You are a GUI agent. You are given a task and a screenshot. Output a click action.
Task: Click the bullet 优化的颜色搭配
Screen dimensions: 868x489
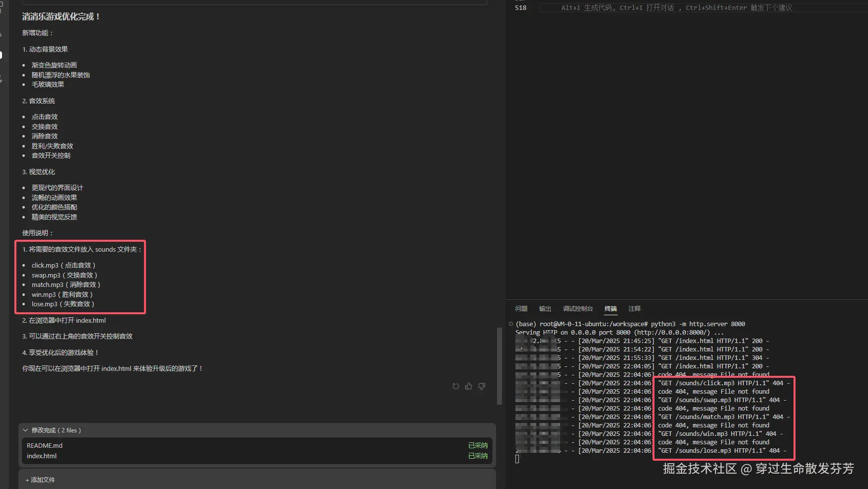[x=54, y=208]
